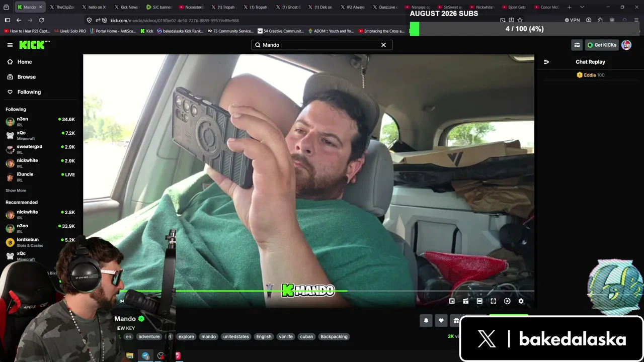
Task: Click the Mando channel name below video
Action: pos(125,319)
